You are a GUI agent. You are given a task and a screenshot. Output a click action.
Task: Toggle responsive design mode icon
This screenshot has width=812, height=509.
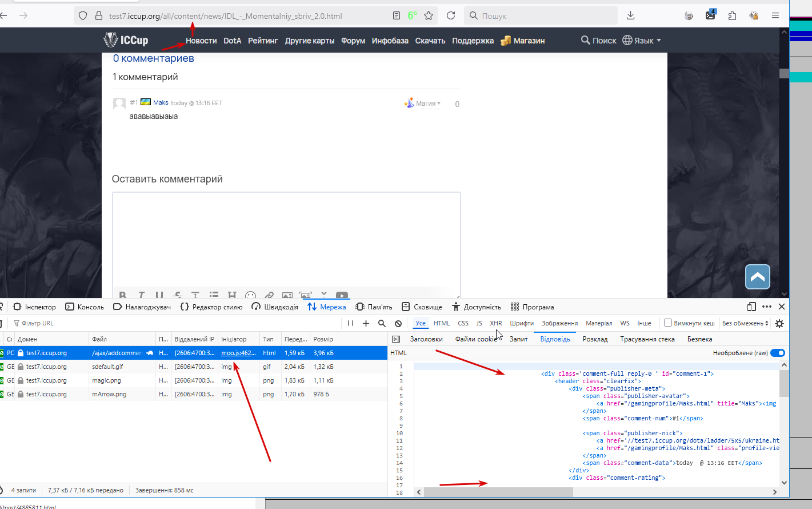751,307
